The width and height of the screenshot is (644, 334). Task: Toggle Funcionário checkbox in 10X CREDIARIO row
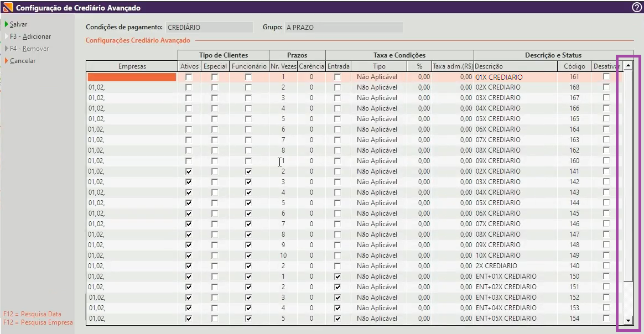tap(248, 255)
